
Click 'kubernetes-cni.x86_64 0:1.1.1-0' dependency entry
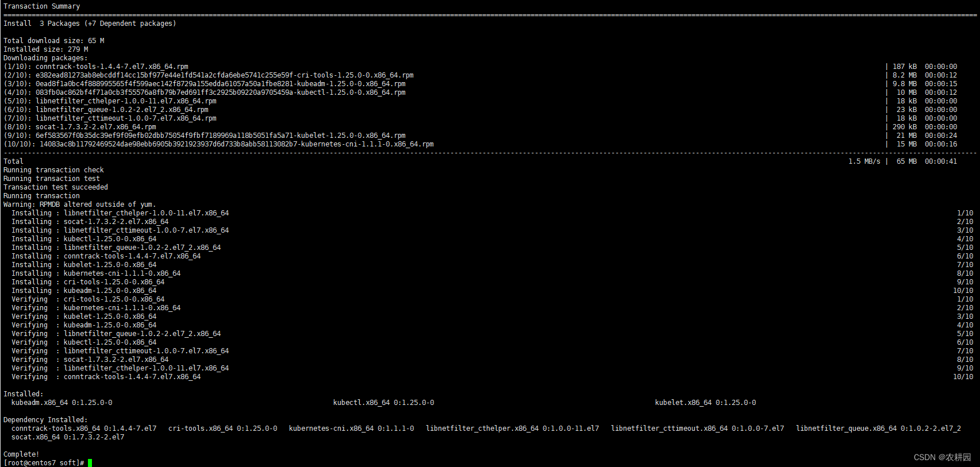click(x=352, y=429)
